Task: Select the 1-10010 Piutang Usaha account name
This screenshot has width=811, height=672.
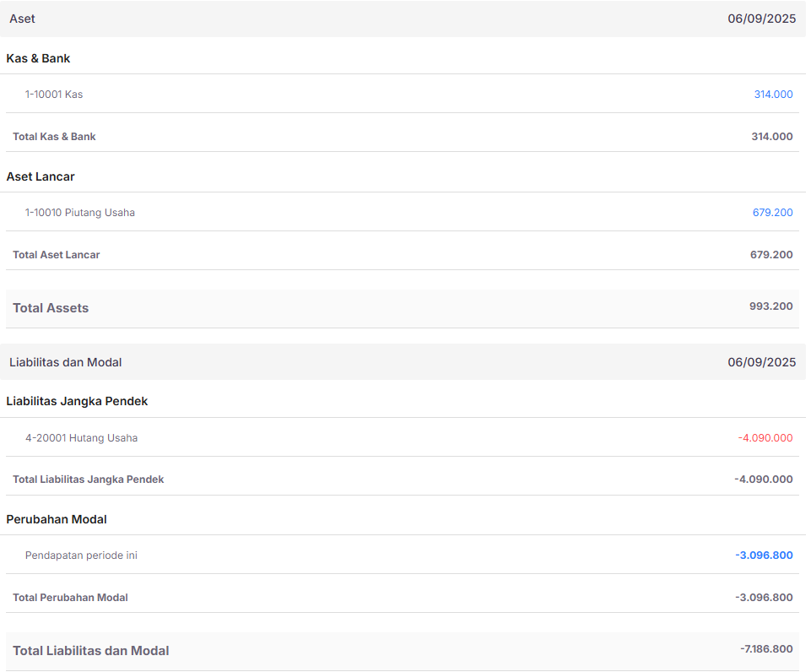Action: [x=80, y=213]
